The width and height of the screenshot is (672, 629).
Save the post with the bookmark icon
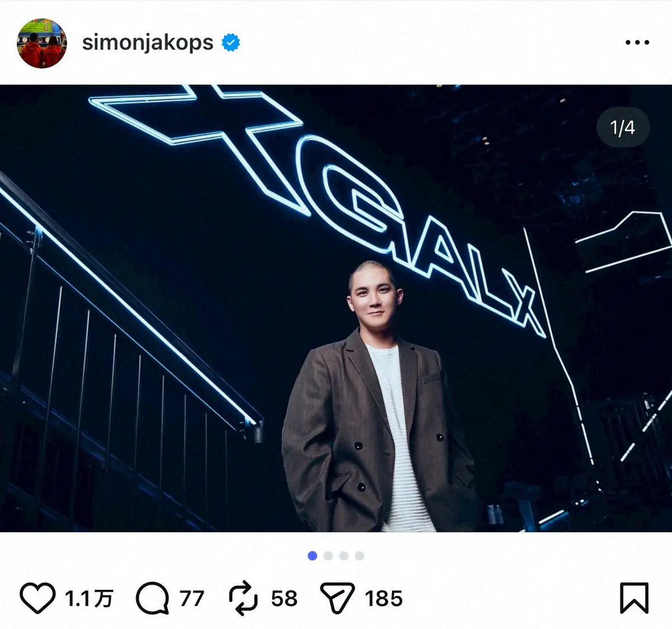click(x=634, y=598)
